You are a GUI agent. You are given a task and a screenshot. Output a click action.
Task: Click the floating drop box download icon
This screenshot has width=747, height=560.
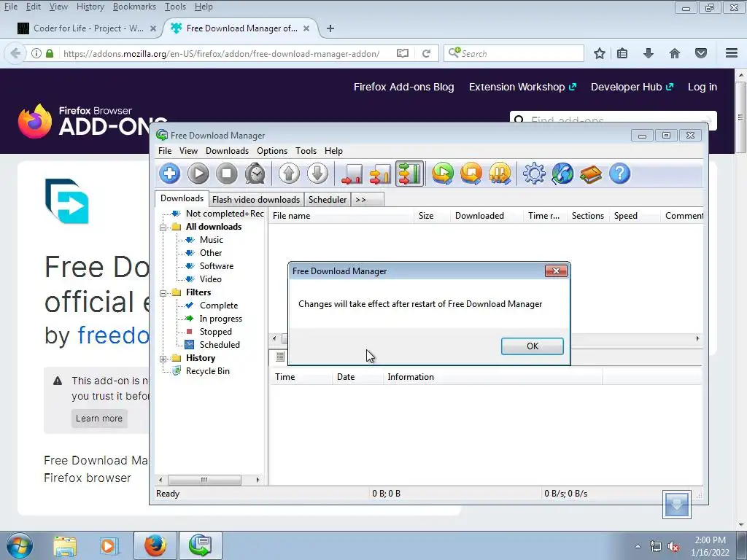676,505
